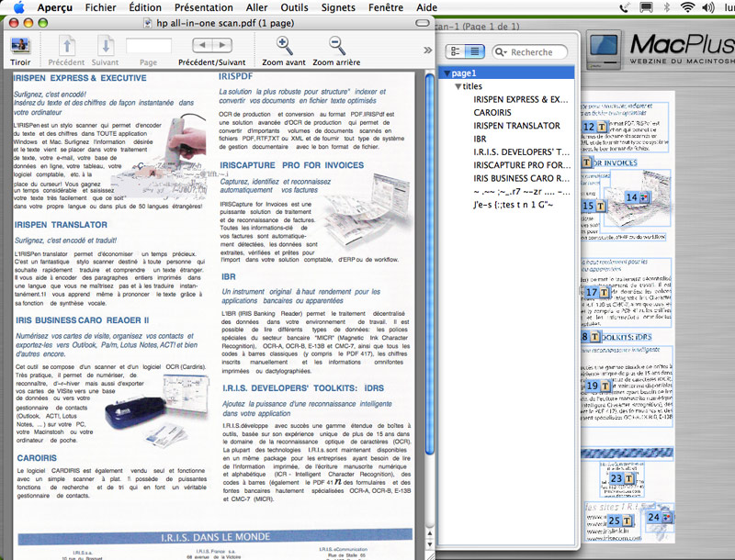Open the Fenêtre menu
This screenshot has width=735, height=560.
(x=386, y=7)
